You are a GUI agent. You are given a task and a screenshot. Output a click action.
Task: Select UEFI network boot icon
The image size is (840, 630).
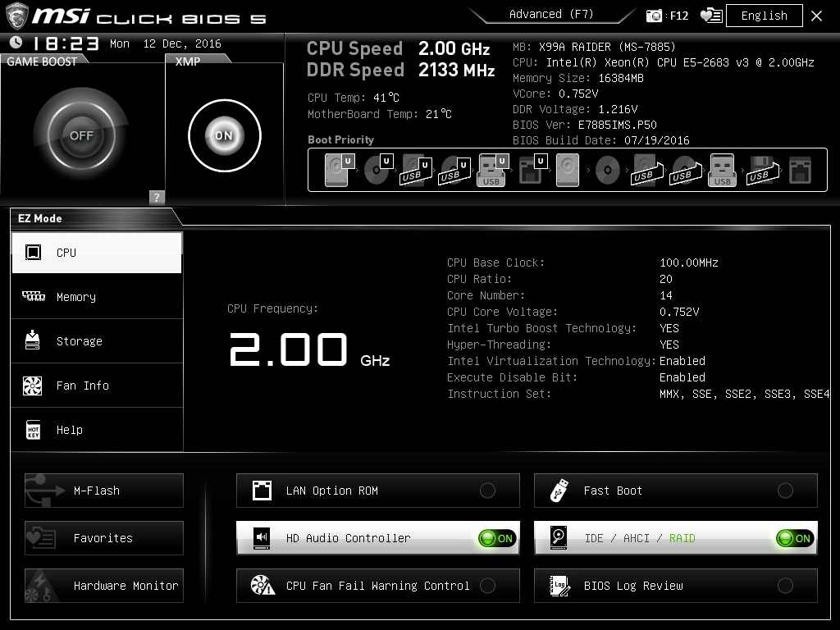[x=533, y=170]
